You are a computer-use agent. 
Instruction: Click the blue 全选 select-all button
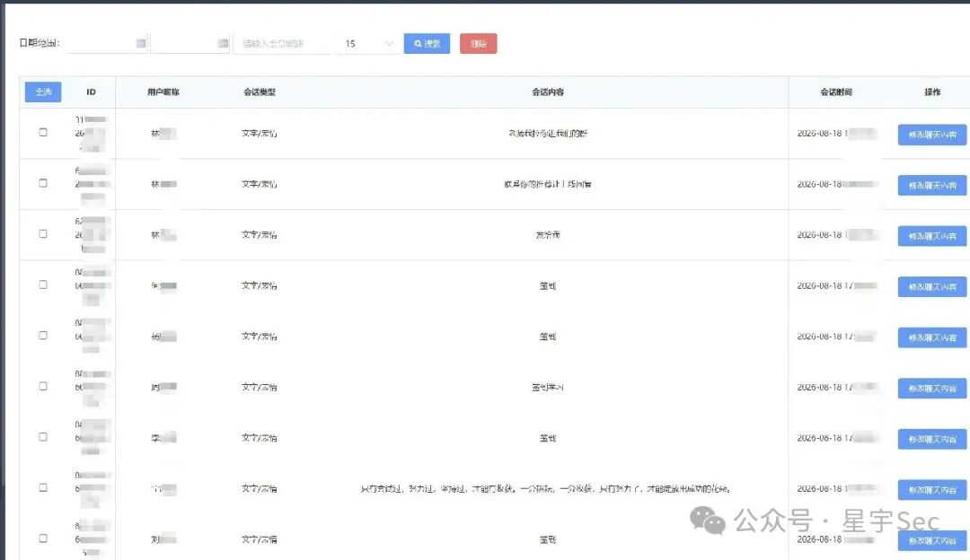pyautogui.click(x=43, y=92)
